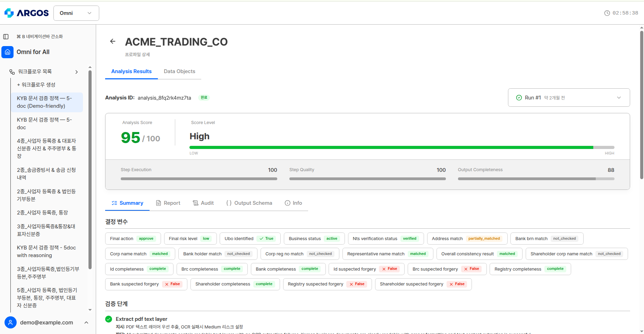644x334 pixels.
Task: Click the clock icon beside the timer
Action: [607, 13]
